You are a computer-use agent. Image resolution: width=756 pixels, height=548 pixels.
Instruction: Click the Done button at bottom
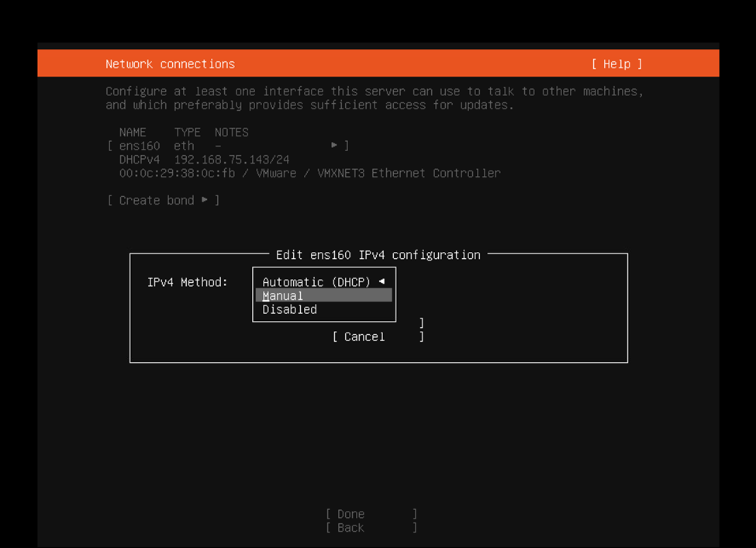coord(371,514)
